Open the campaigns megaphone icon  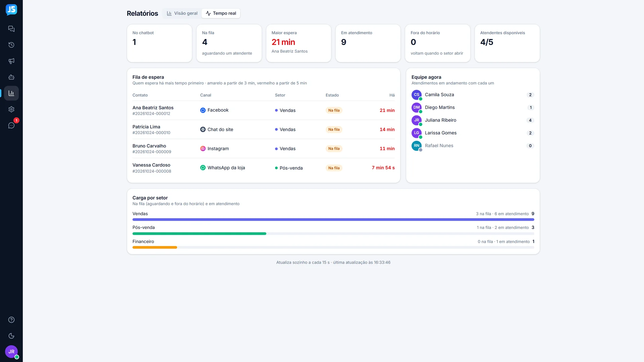tap(11, 61)
